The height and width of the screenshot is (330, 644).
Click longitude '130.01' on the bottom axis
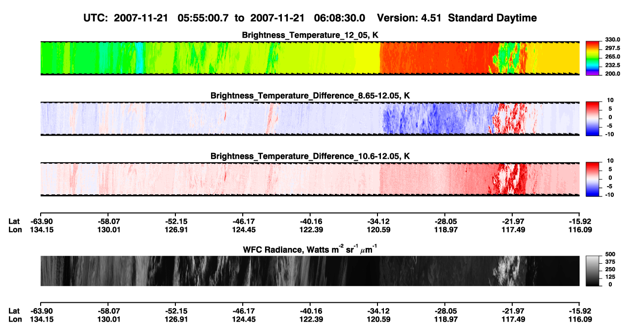click(108, 319)
